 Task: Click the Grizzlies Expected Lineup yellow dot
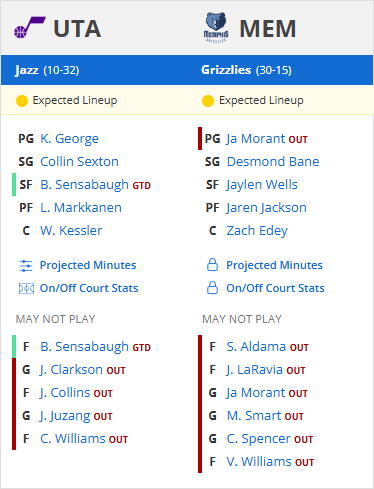pyautogui.click(x=208, y=101)
